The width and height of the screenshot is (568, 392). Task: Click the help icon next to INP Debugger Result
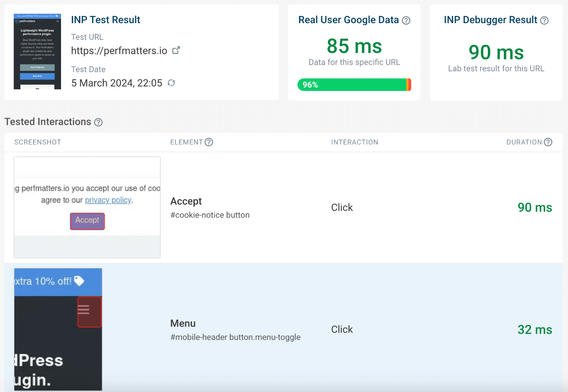point(544,20)
